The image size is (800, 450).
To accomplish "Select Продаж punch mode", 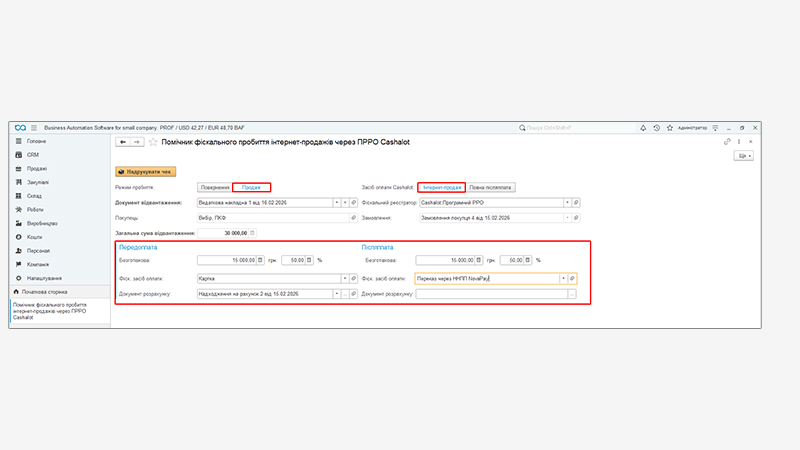I will 251,187.
